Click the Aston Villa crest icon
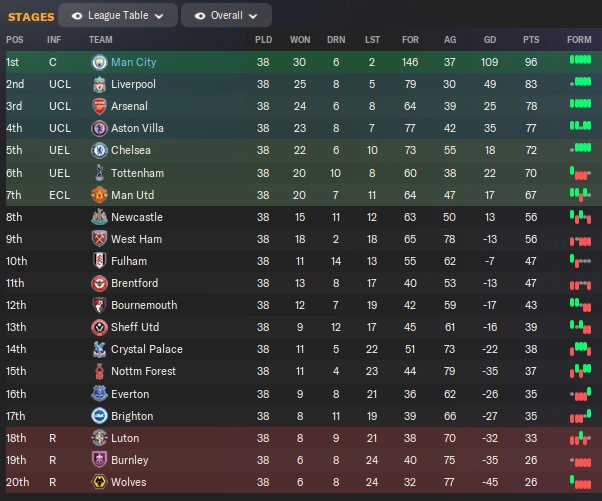Image resolution: width=602 pixels, height=501 pixels. coord(98,128)
